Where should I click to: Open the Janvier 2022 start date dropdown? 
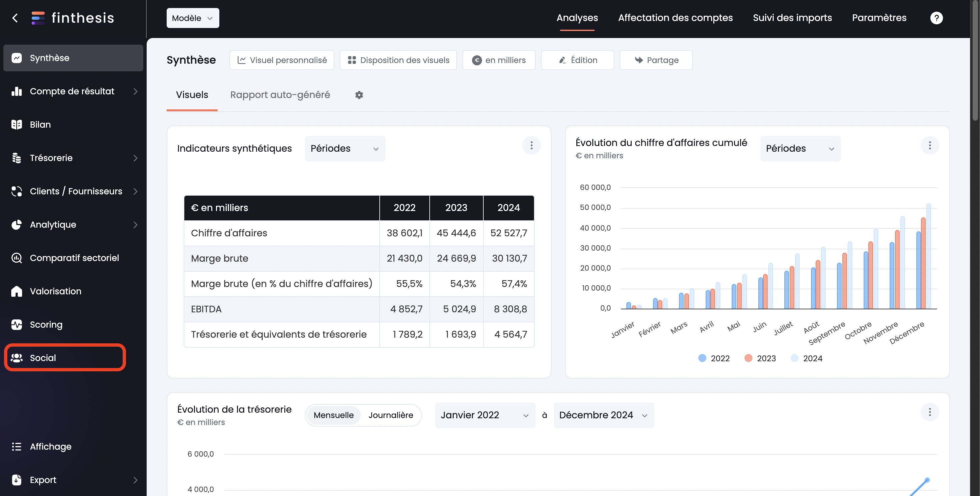pyautogui.click(x=485, y=415)
